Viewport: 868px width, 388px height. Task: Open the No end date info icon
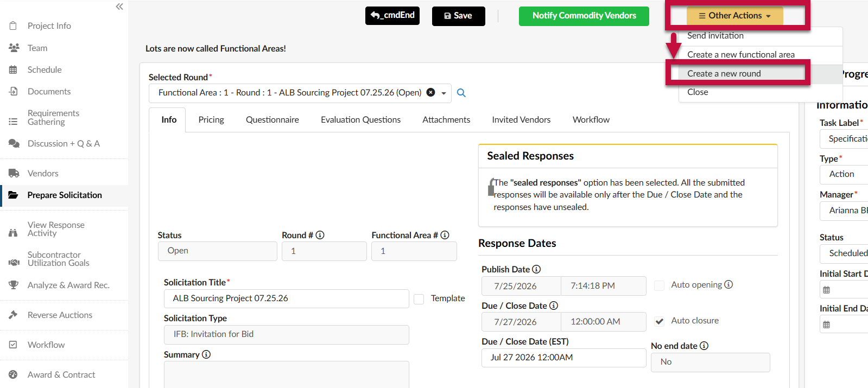pos(704,346)
